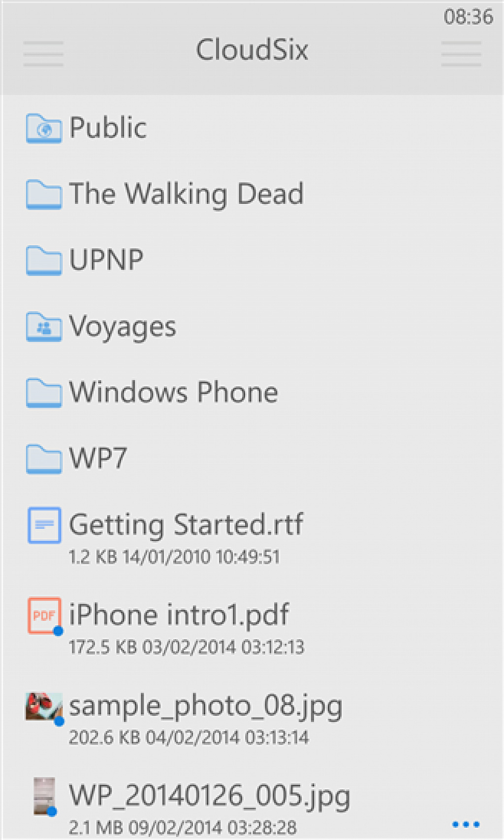Open the sample_photo_08.jpg thumbnail
Image resolution: width=504 pixels, height=840 pixels.
(44, 707)
